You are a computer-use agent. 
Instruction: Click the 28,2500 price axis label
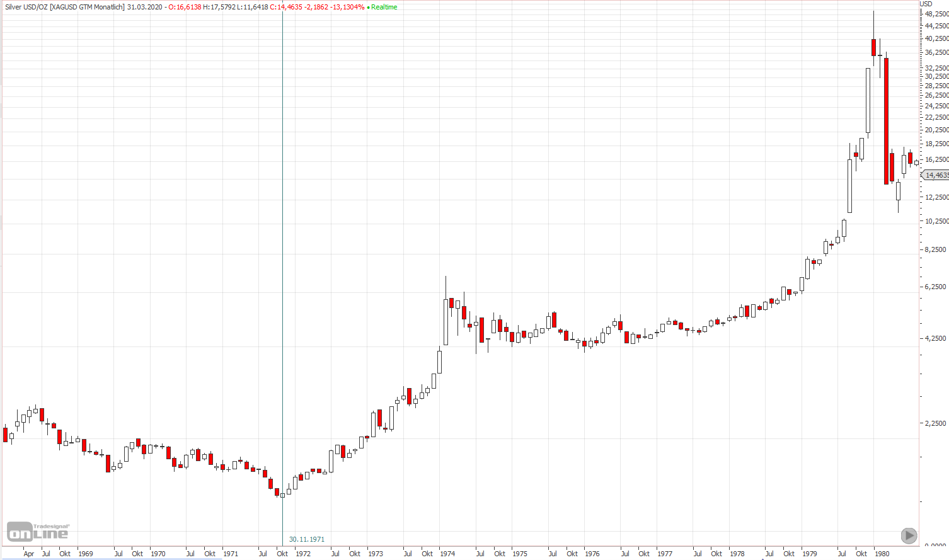937,86
